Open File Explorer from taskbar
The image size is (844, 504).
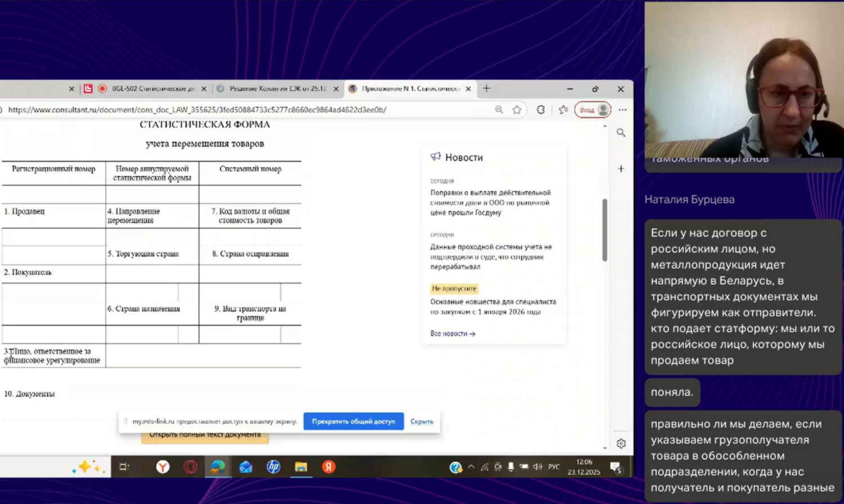(x=301, y=467)
